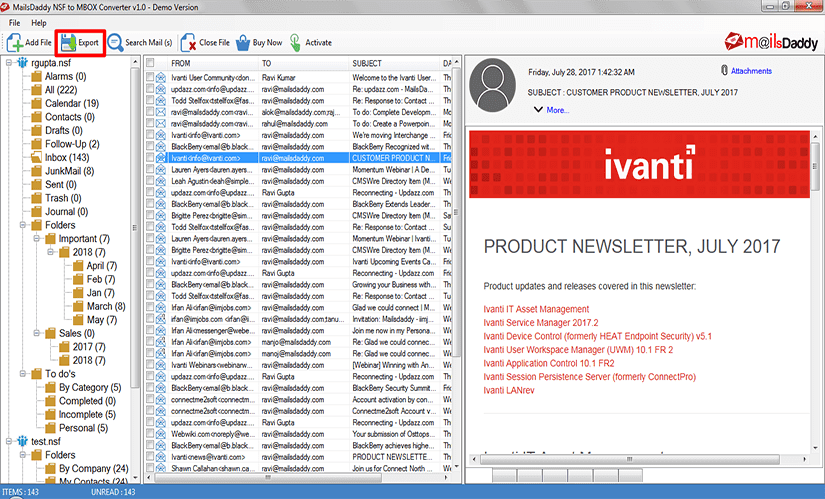The image size is (825, 499).
Task: Open the Ivanti IT Asset Management link
Action: (536, 309)
